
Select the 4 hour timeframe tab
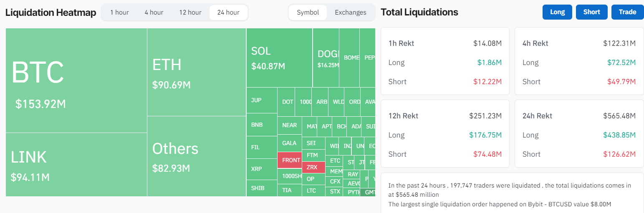coord(154,13)
